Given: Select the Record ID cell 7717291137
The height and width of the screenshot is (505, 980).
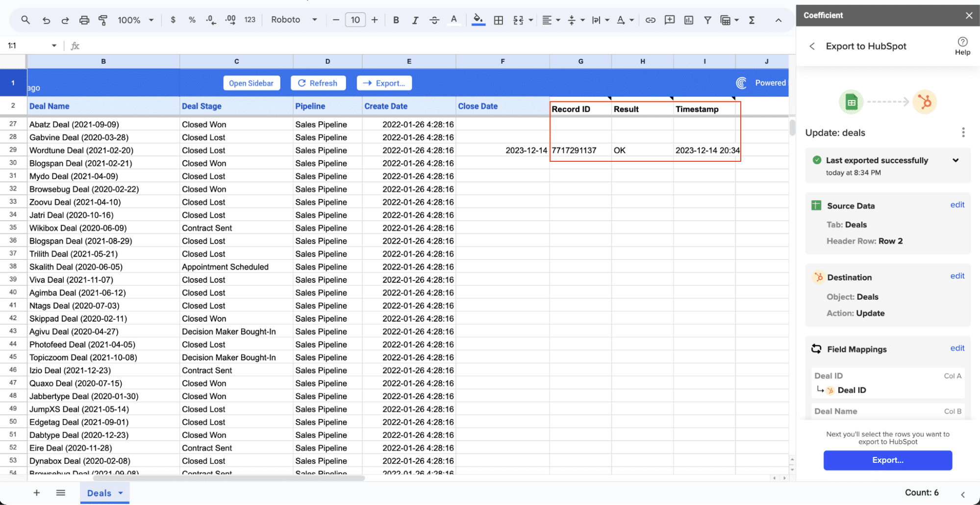Looking at the screenshot, I should 580,150.
